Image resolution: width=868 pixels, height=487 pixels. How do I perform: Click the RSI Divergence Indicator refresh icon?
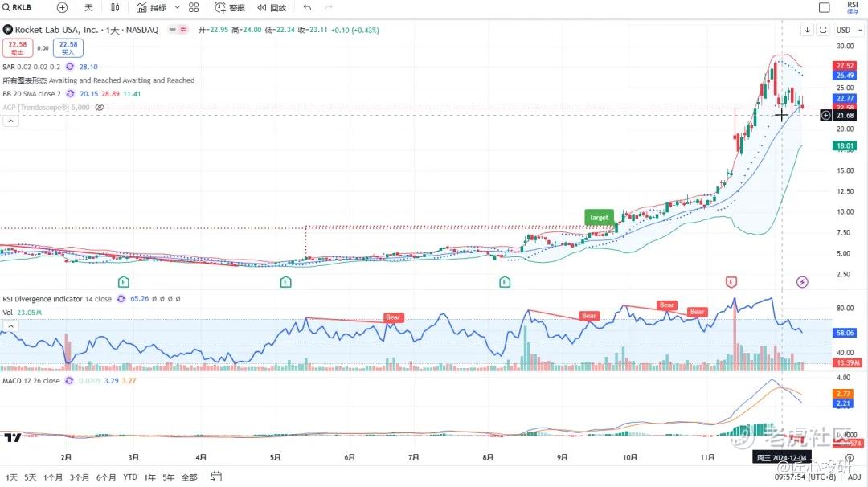(x=121, y=299)
